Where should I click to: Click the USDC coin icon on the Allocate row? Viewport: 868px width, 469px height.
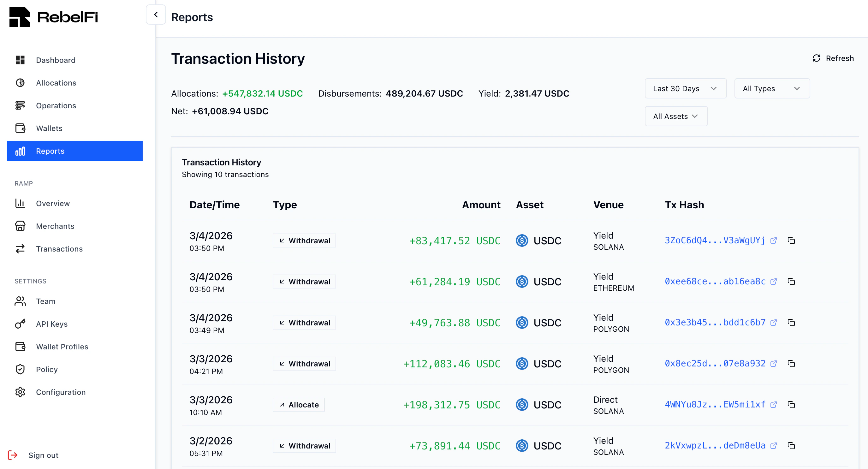[x=522, y=405]
